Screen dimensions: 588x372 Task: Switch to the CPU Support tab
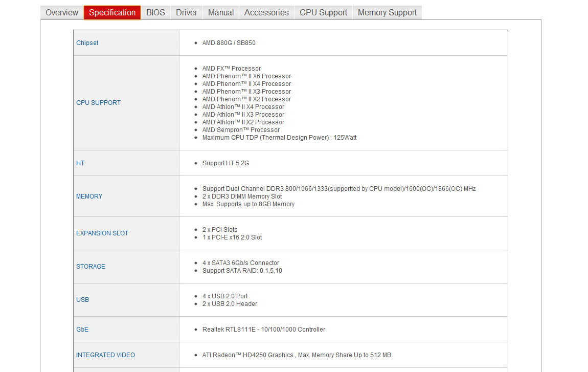point(323,12)
